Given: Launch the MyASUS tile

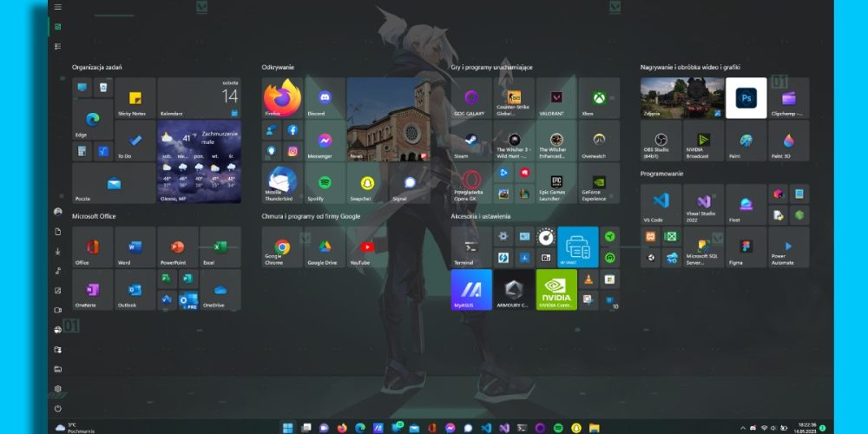Looking at the screenshot, I should [471, 290].
